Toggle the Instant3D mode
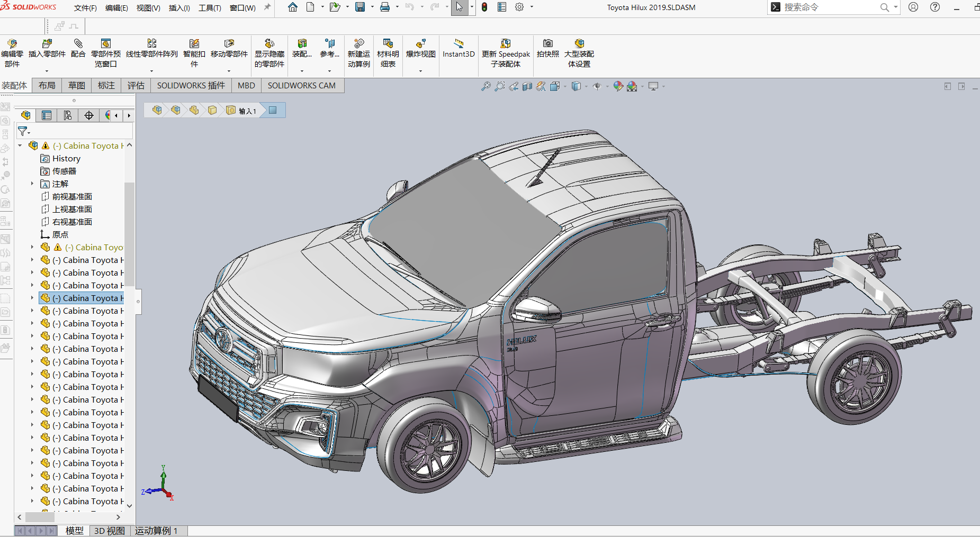 click(458, 44)
